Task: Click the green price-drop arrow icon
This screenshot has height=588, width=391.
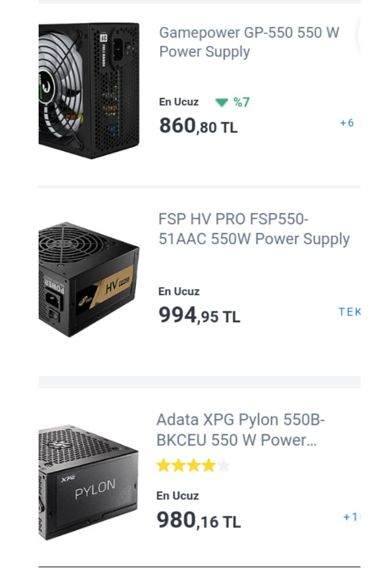Action: pos(221,102)
